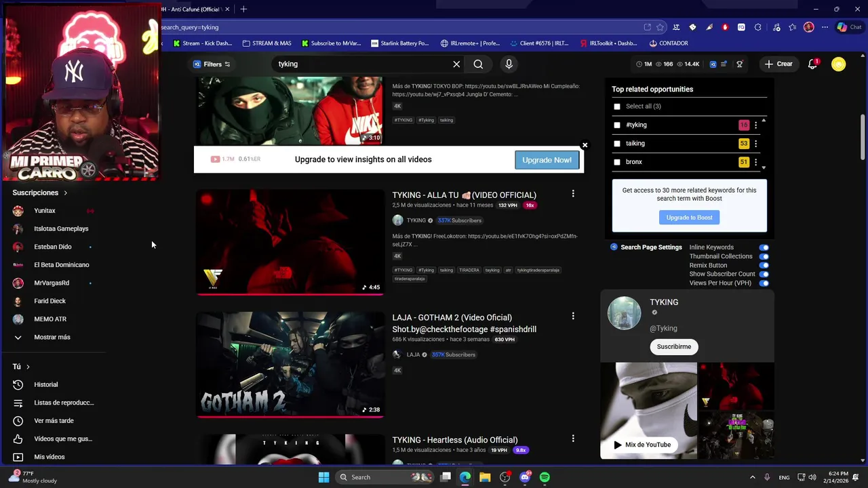Play Mix de YouTube thumbnail

[649, 411]
